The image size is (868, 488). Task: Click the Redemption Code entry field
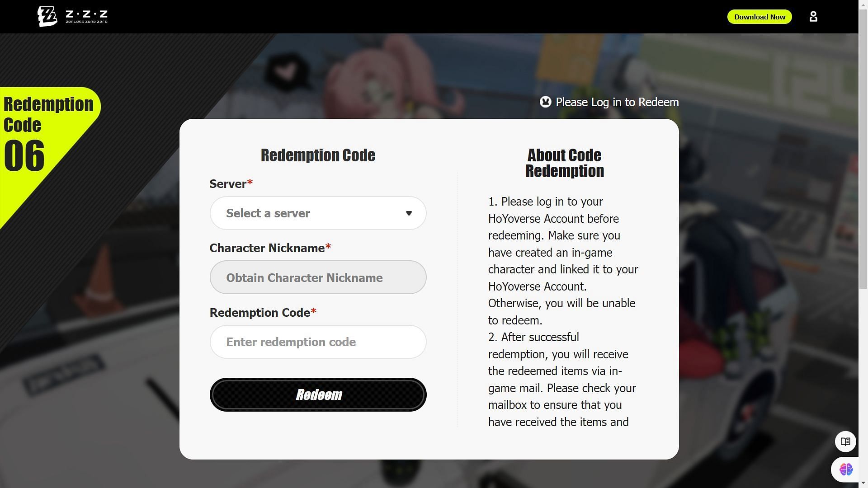[x=318, y=342]
